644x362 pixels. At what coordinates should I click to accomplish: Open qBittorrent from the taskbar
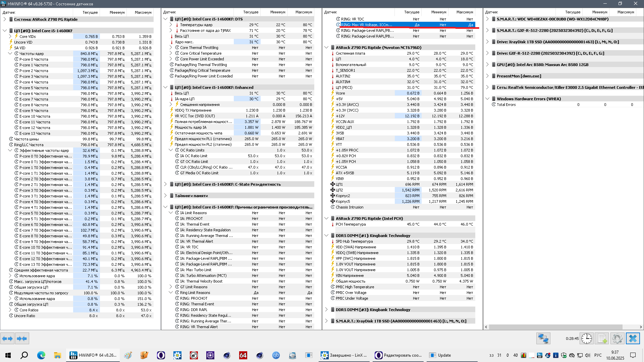click(x=276, y=355)
